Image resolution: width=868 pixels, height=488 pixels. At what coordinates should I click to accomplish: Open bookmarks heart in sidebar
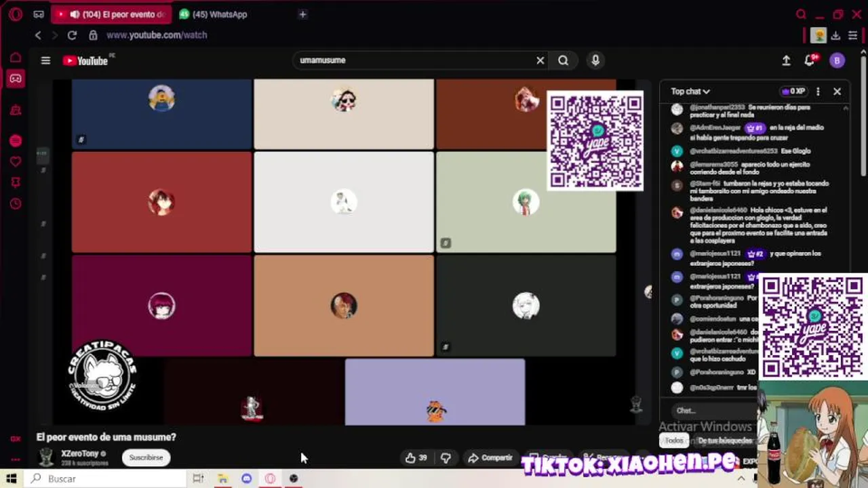16,161
